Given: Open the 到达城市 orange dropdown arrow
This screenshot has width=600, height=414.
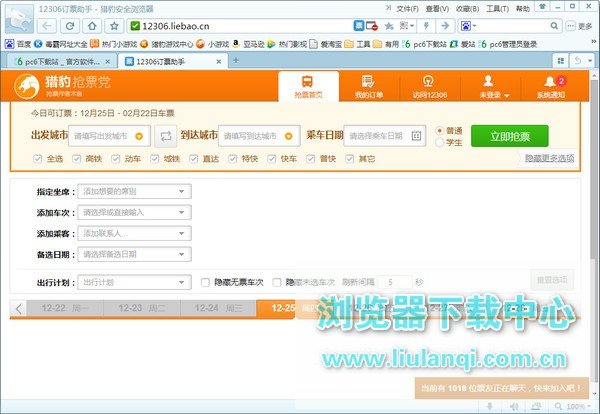Looking at the screenshot, I should point(289,136).
